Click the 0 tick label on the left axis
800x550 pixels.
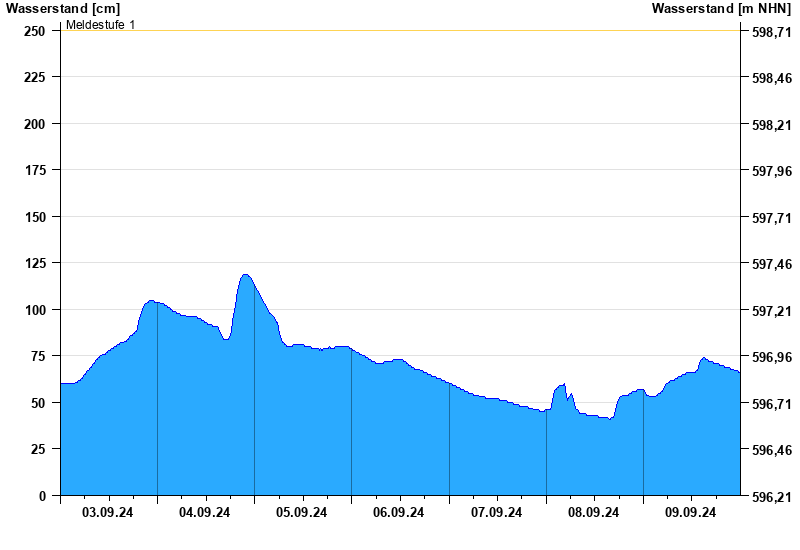click(42, 496)
